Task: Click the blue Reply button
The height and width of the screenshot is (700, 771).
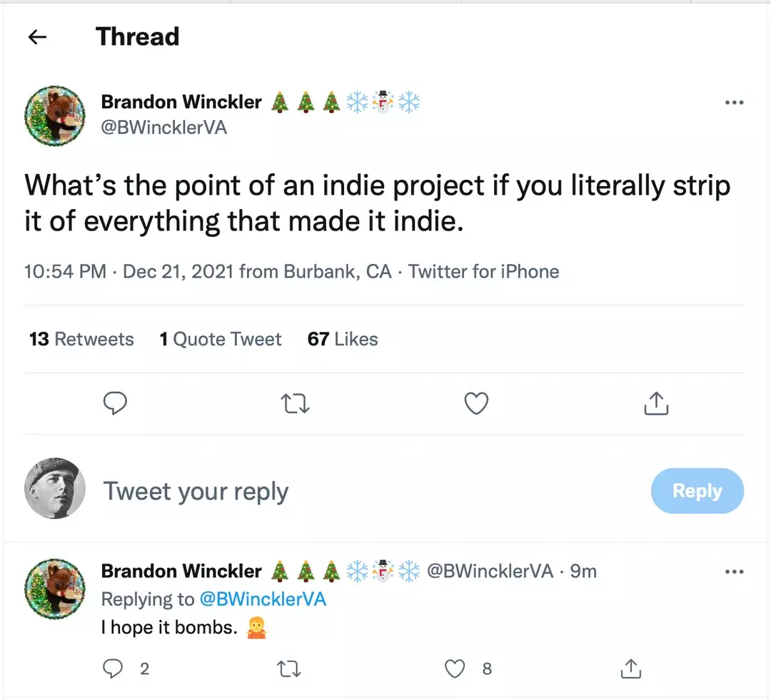Action: [697, 491]
